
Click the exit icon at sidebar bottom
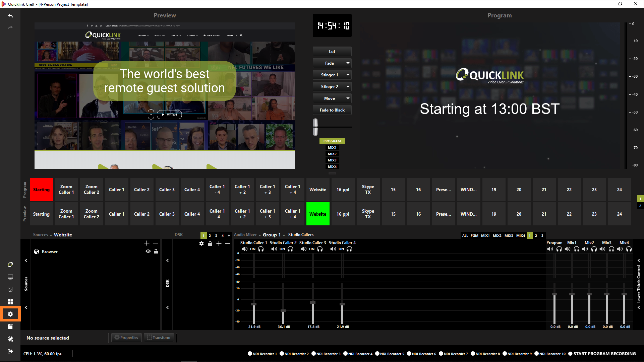pyautogui.click(x=10, y=351)
